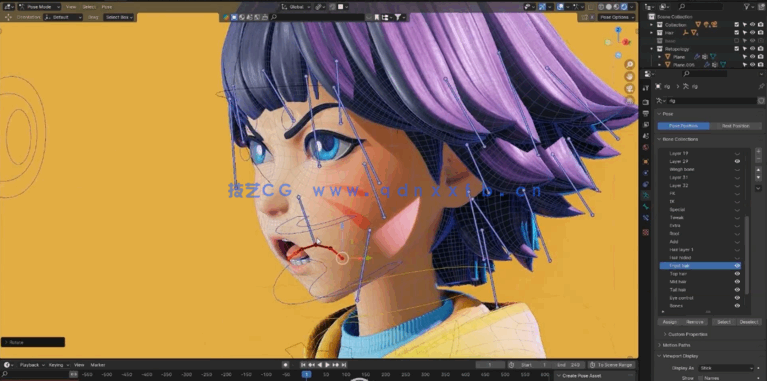Image resolution: width=767 pixels, height=381 pixels.
Task: Open the Armature Data properties tab icon
Action: [646, 195]
